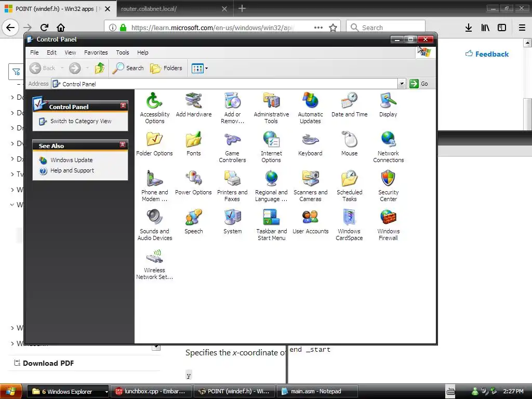Open Mouse settings icon
The width and height of the screenshot is (532, 399).
pyautogui.click(x=349, y=143)
